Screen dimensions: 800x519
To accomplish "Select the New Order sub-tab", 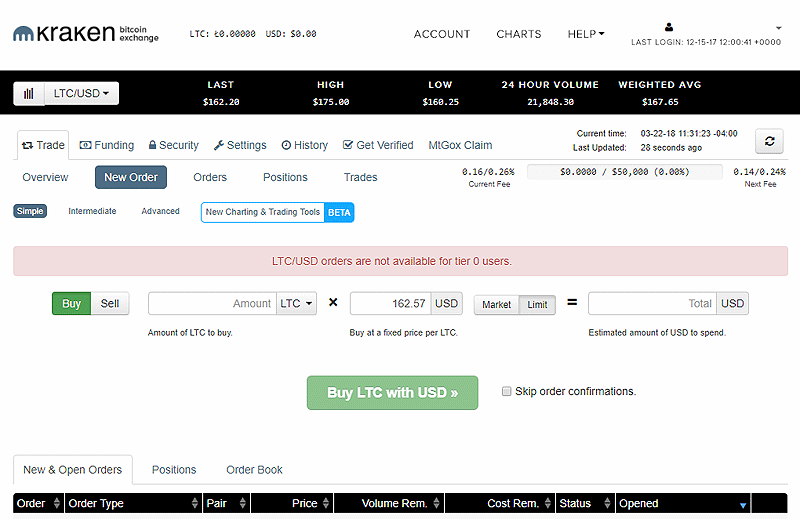I will pyautogui.click(x=131, y=177).
